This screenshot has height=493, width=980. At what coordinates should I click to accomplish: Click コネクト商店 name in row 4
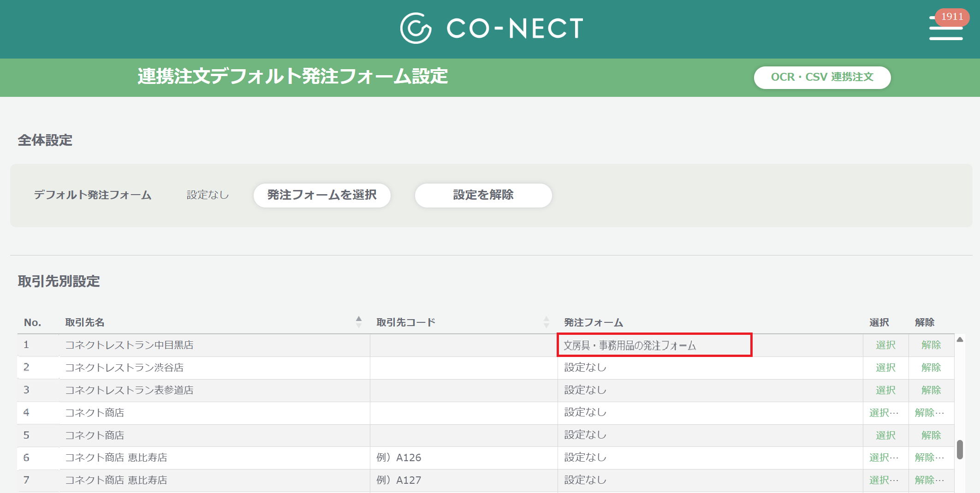pyautogui.click(x=95, y=413)
